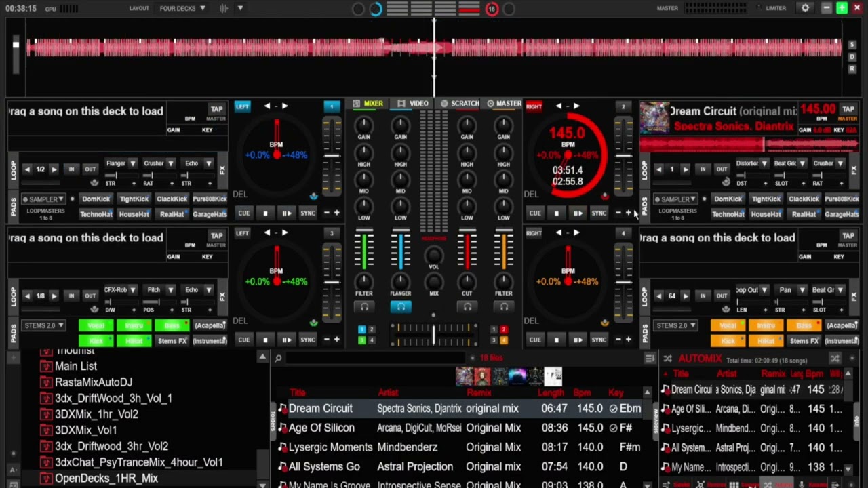This screenshot has width=868, height=488.
Task: Toggle the Instrumental pad on deck 3
Action: (210, 340)
